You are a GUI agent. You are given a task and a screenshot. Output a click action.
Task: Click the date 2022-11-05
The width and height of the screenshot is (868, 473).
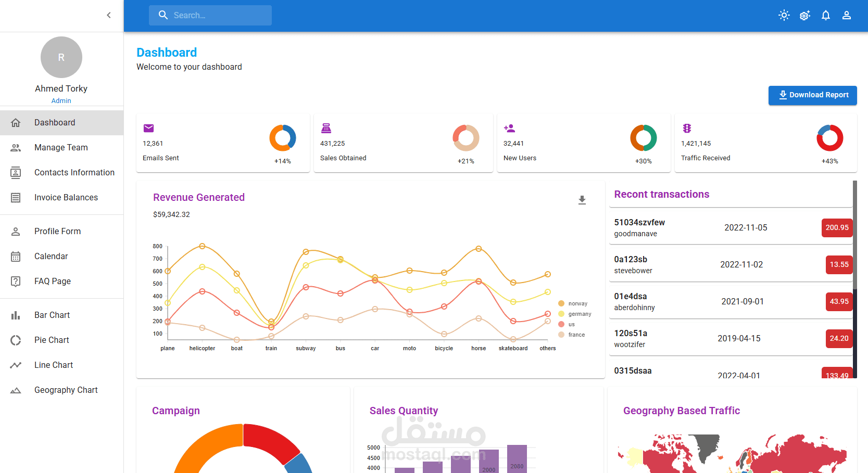746,227
